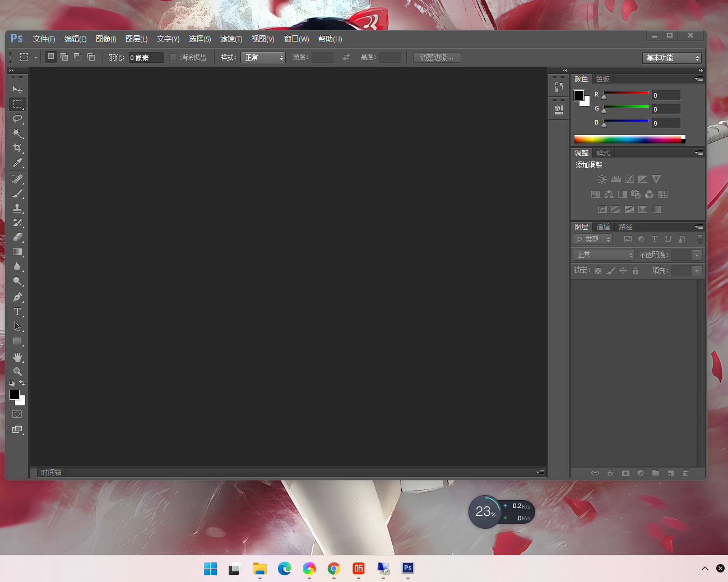The image size is (728, 582).
Task: Toggle lock all padlock icon
Action: coord(636,271)
